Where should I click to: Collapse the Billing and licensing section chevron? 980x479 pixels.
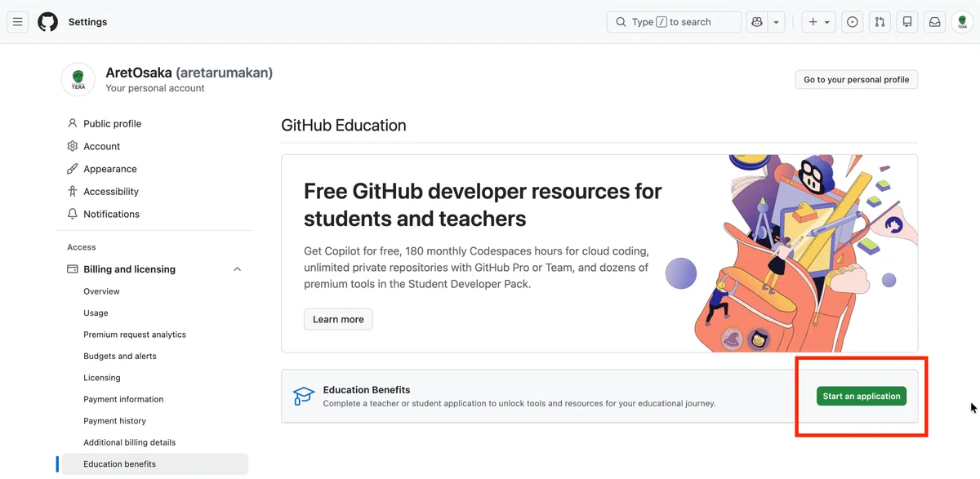coord(238,269)
